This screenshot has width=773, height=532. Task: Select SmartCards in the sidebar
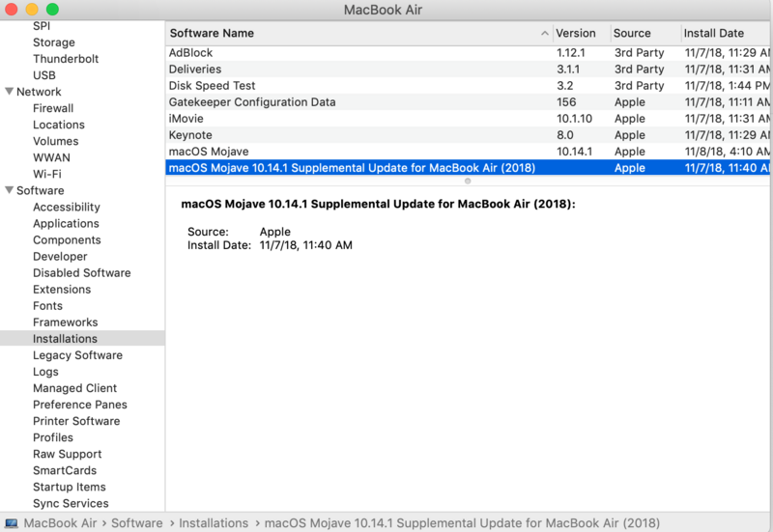65,470
